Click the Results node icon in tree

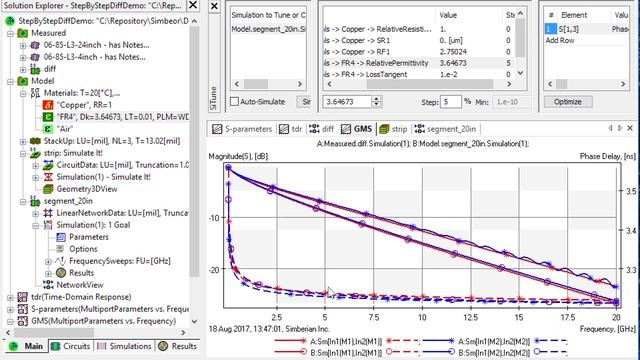pyautogui.click(x=61, y=273)
